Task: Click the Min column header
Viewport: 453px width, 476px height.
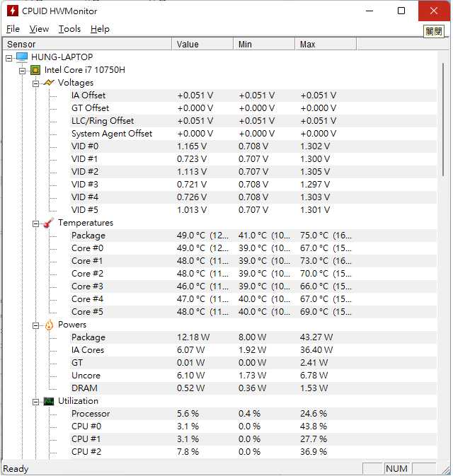Action: click(264, 45)
